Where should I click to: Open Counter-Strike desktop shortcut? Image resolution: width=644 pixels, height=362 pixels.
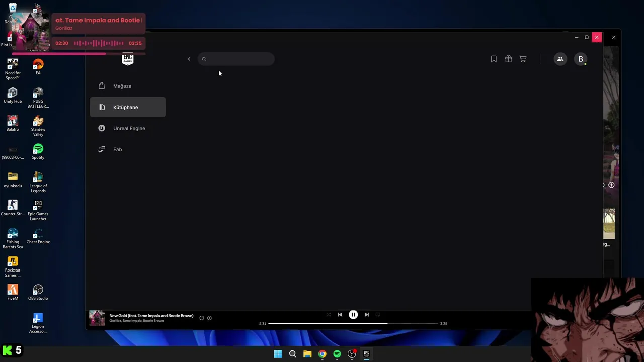click(13, 208)
